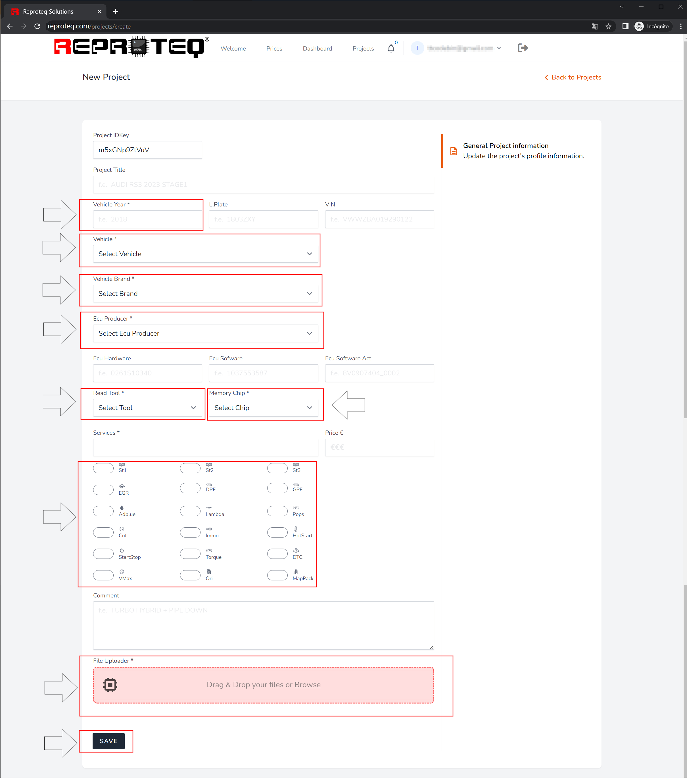Click the L.Plate input field
Image resolution: width=687 pixels, height=784 pixels.
coord(263,219)
